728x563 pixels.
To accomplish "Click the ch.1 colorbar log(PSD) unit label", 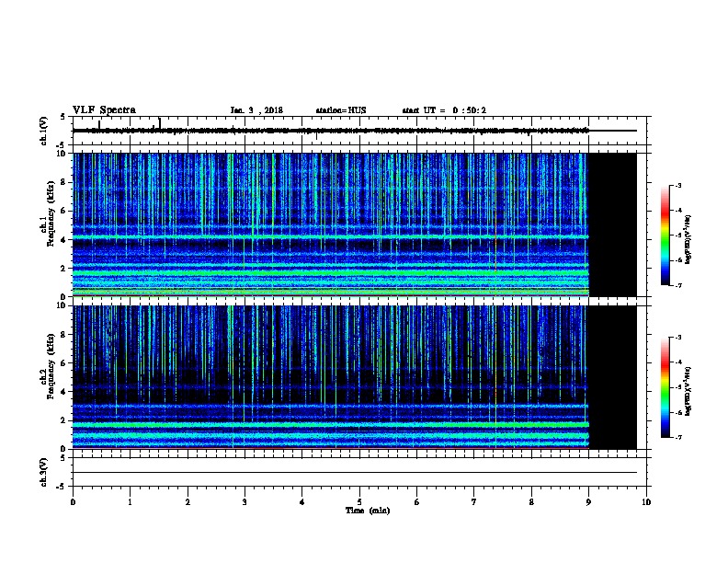I will click(688, 239).
